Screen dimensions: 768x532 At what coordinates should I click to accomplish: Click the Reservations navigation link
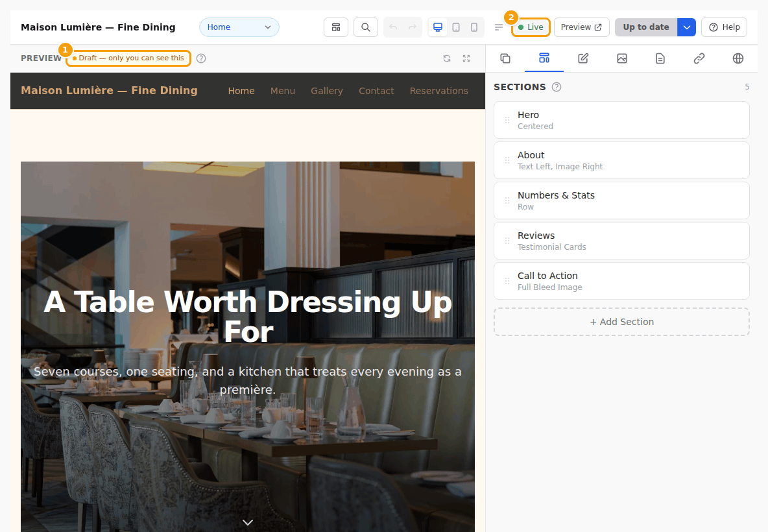(x=439, y=91)
